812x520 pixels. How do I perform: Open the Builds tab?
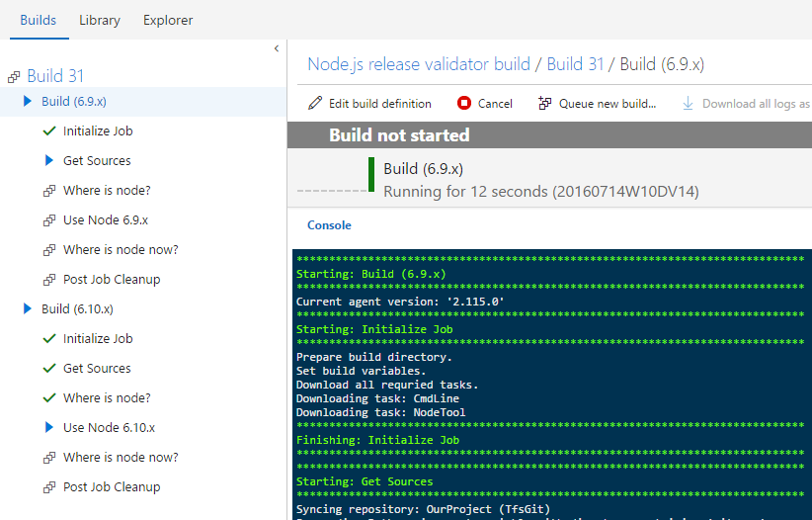click(39, 20)
